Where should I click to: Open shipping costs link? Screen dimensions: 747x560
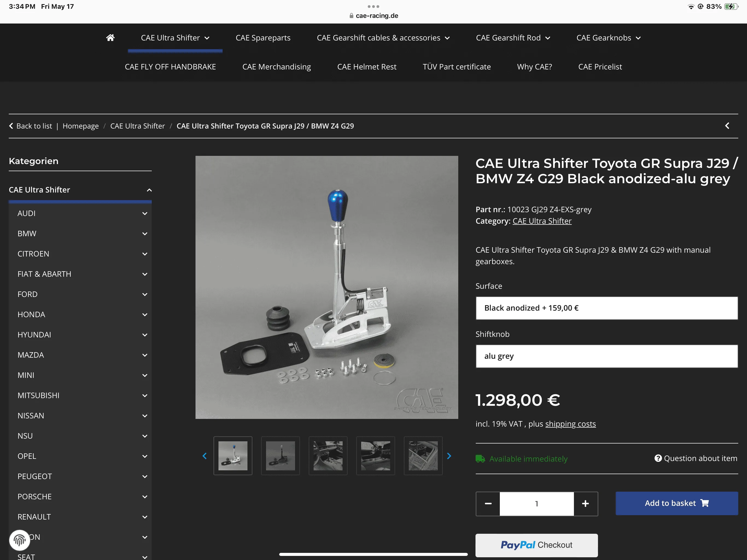570,424
